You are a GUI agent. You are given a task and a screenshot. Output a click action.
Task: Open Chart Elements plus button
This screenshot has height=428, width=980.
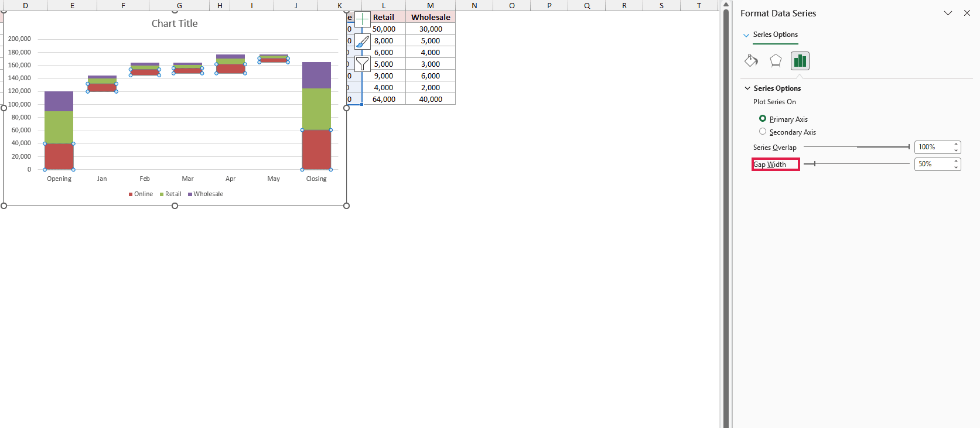(363, 19)
